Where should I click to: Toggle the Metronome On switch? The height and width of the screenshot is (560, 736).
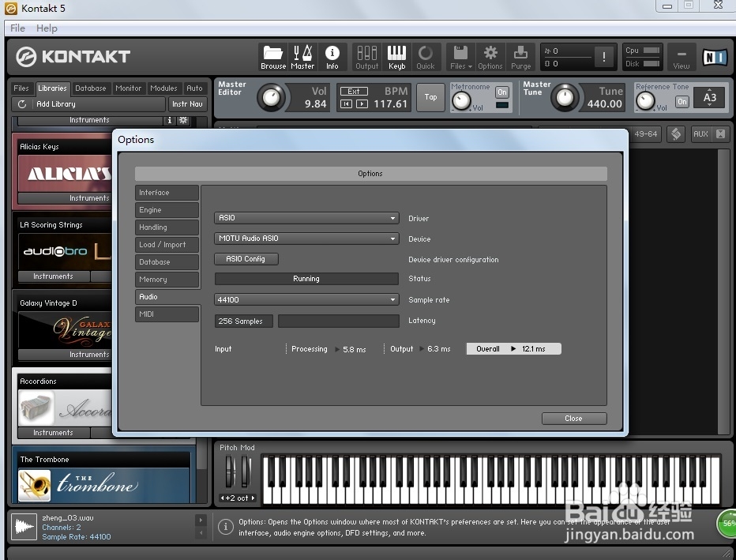pyautogui.click(x=501, y=92)
